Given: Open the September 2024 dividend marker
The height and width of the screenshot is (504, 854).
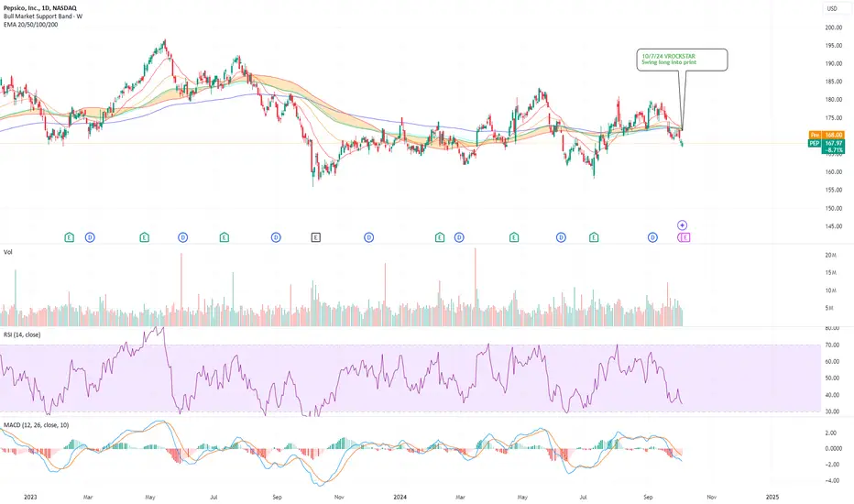Looking at the screenshot, I should point(652,237).
